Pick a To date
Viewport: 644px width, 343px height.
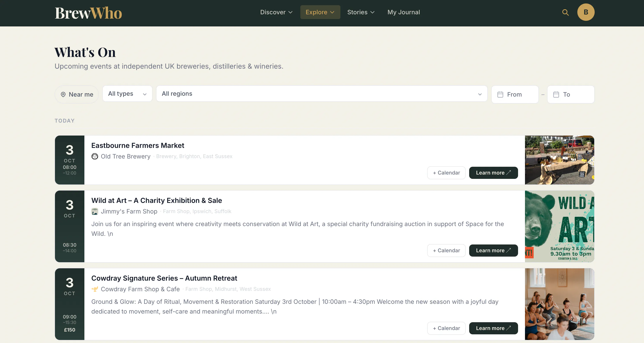click(x=570, y=95)
